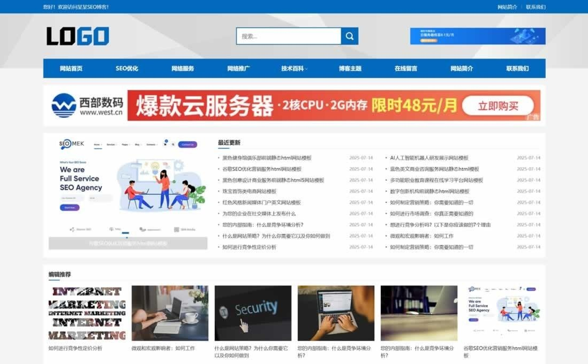Open 网站简介 in the top bar
588x364 pixels.
pos(507,7)
